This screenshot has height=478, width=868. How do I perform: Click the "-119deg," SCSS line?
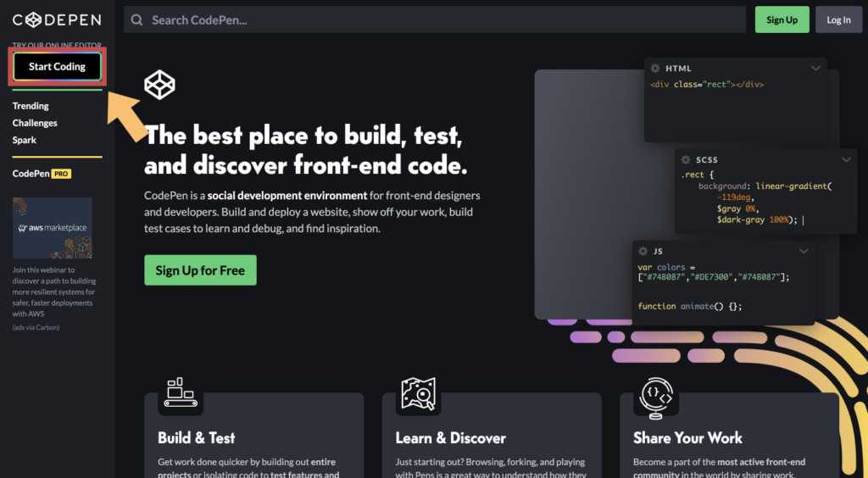736,197
